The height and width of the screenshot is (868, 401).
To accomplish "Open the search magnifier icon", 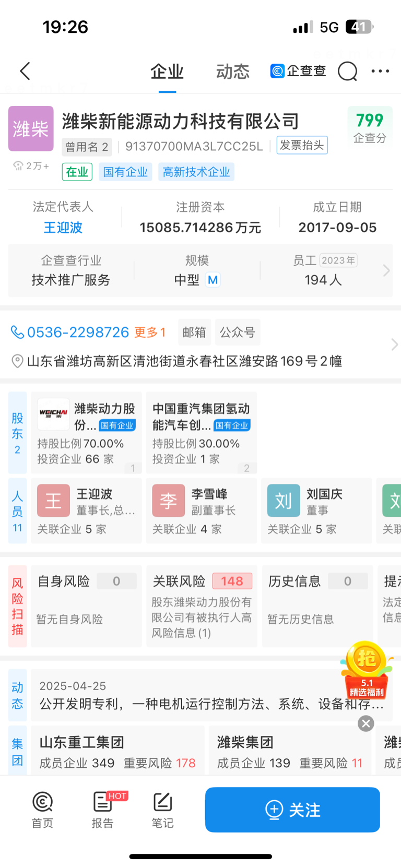I will 347,71.
